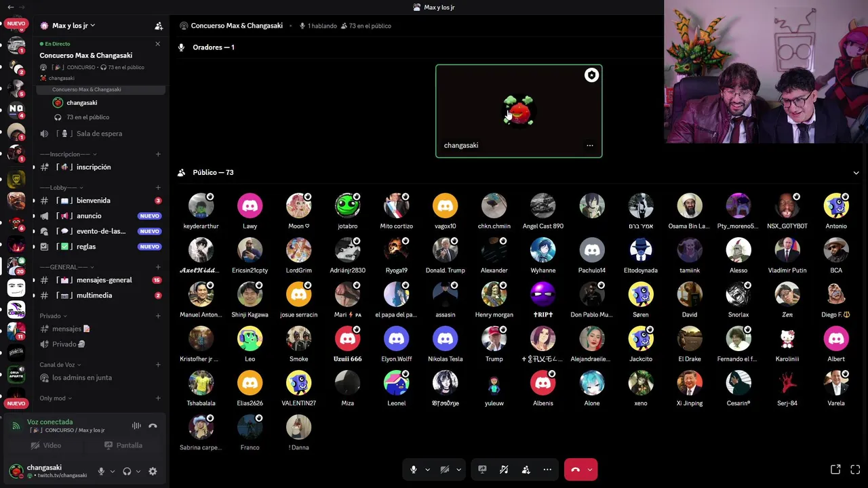Screen dimensions: 868x488
Task: Pop out the stage window
Action: tap(835, 470)
